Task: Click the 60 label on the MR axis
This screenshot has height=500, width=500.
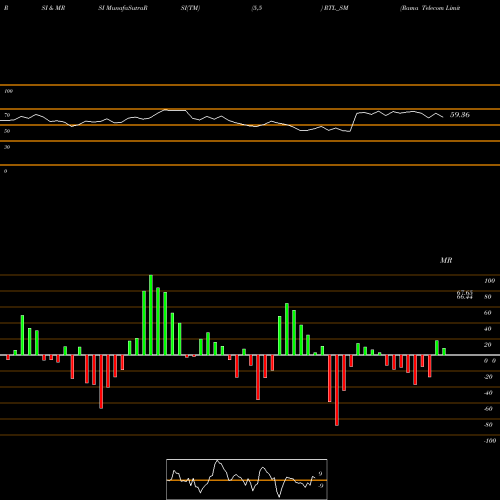Action: coord(488,313)
